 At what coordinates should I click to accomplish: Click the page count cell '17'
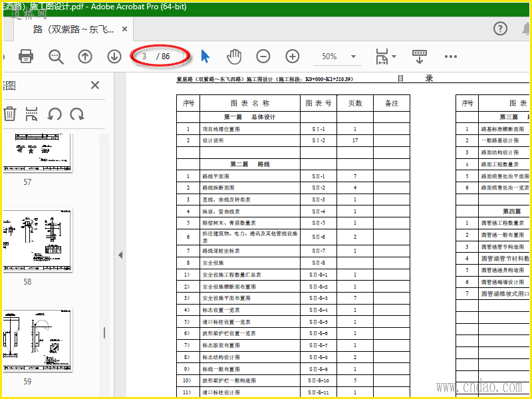(355, 140)
